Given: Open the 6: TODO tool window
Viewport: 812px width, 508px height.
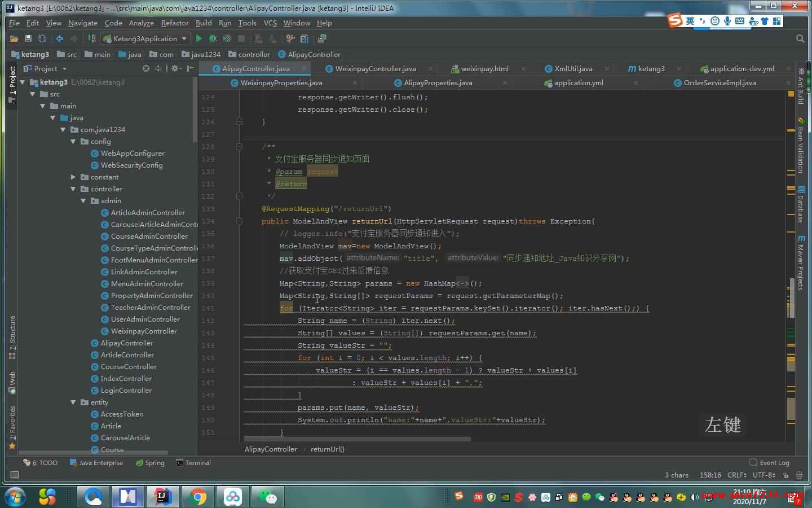Looking at the screenshot, I should (40, 462).
